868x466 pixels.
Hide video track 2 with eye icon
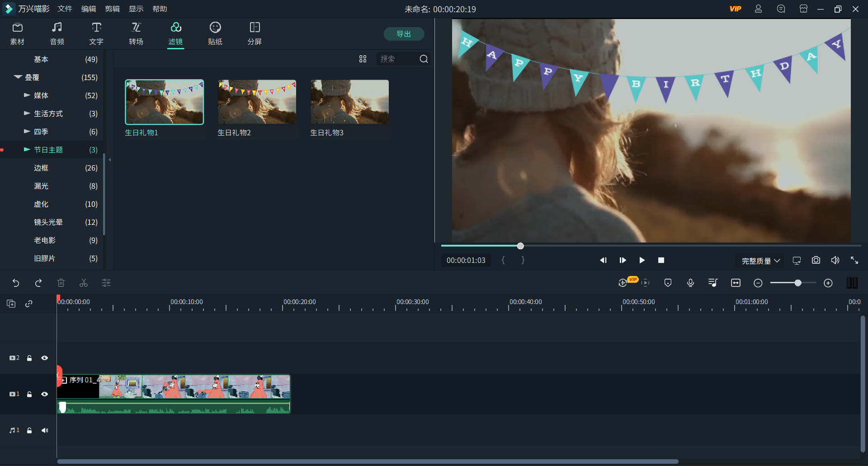click(45, 358)
